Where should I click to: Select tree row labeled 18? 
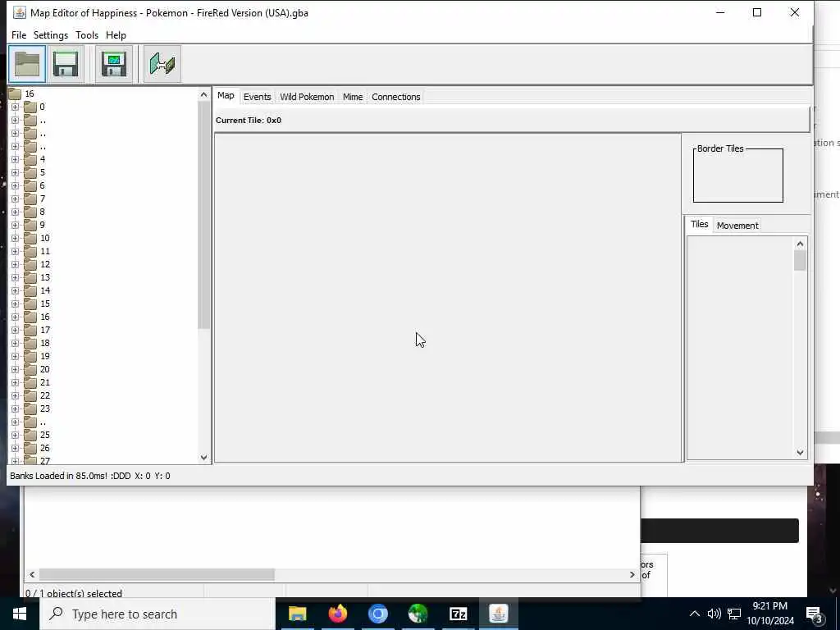tap(45, 343)
